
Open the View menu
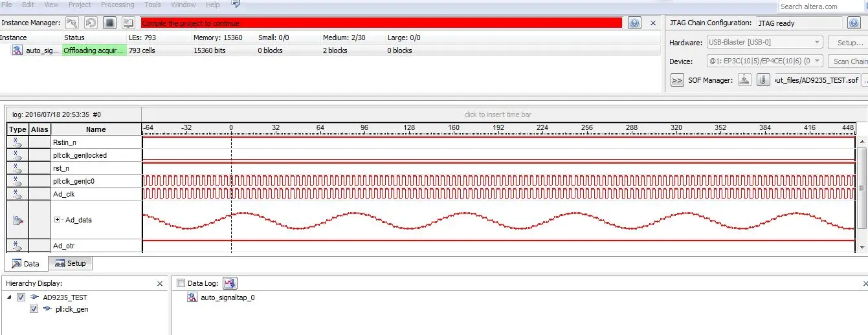point(51,5)
